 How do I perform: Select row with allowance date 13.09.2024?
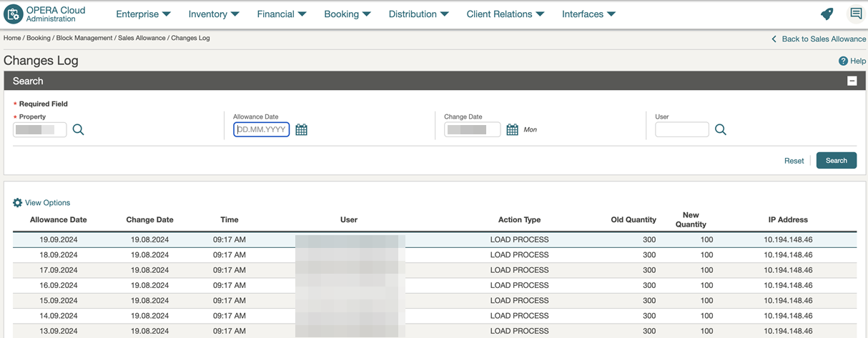[x=435, y=330]
